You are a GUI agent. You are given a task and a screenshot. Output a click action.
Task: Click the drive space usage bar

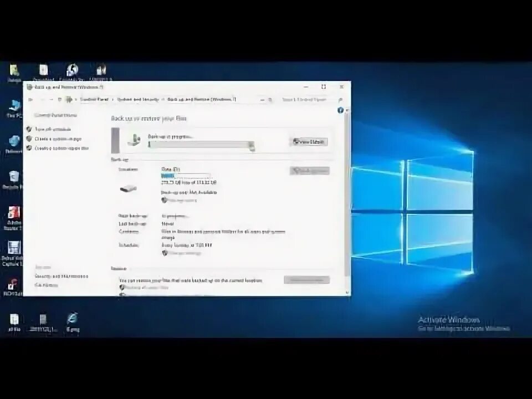coord(186,176)
